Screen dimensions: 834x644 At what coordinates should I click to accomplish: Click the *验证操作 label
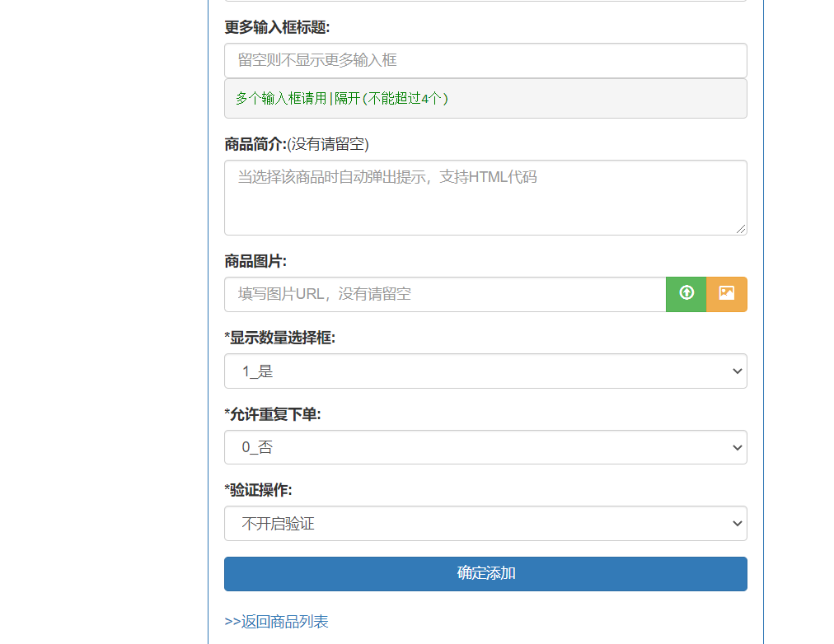pyautogui.click(x=258, y=490)
